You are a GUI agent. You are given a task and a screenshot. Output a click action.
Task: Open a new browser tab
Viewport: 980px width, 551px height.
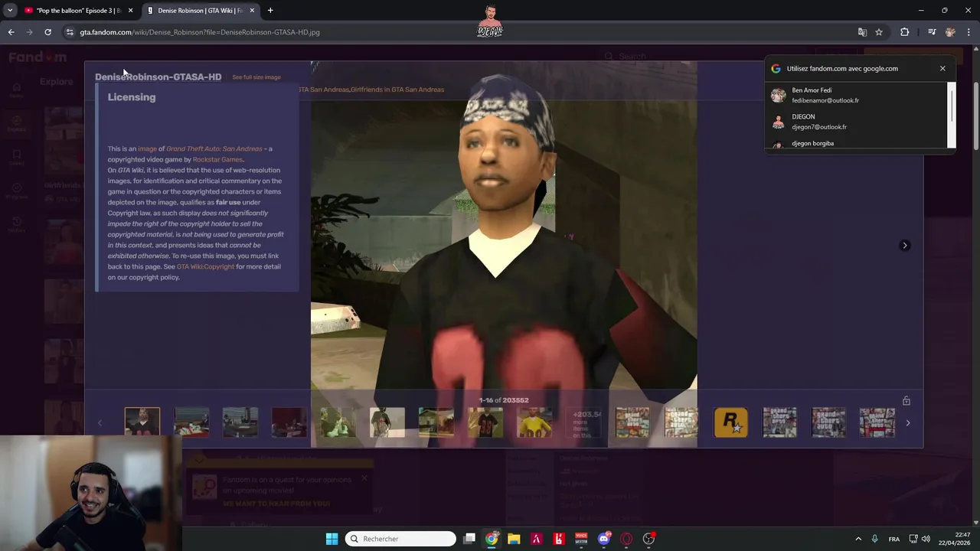point(270,11)
